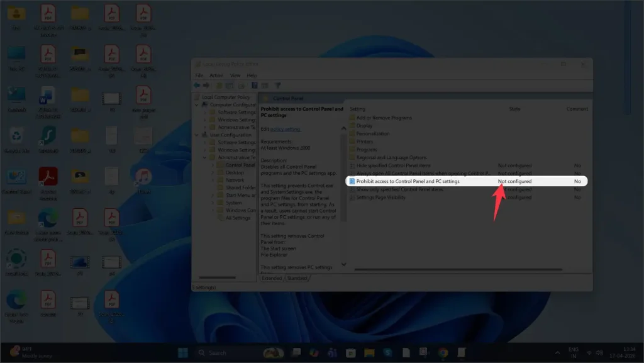Viewport: 644px width, 363px height.
Task: Select Prohibit access to Control Panel setting
Action: pos(408,181)
